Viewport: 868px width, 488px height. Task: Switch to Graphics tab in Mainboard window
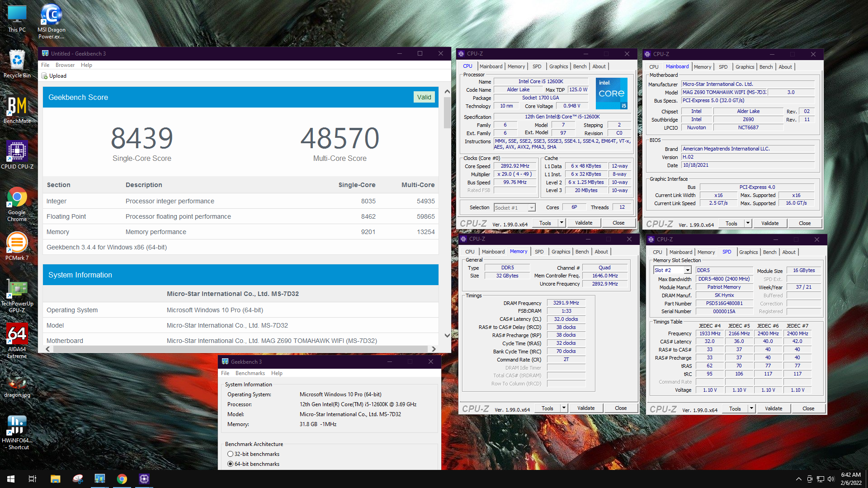point(745,67)
